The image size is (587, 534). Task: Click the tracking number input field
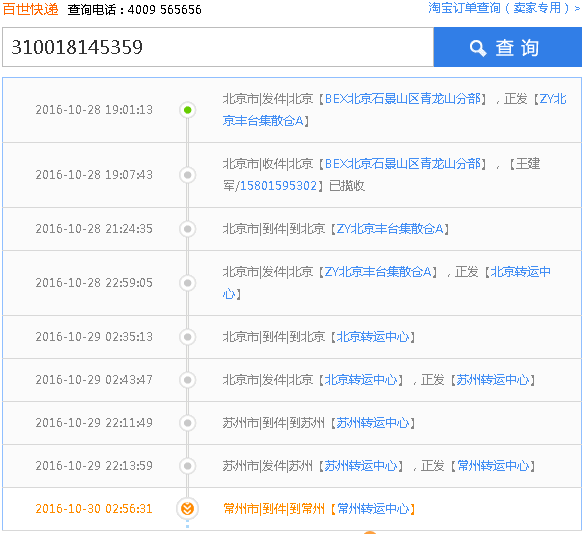(218, 47)
